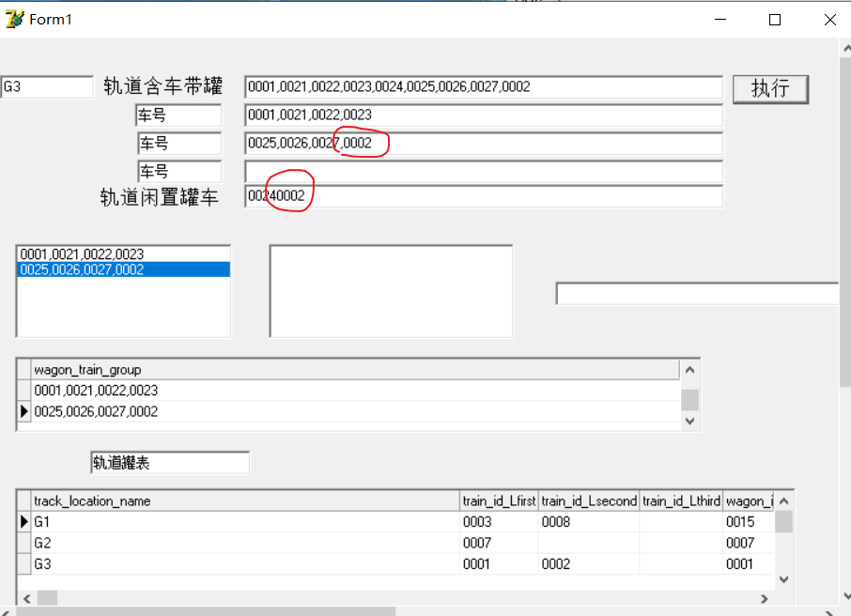The image size is (851, 616).
Task: Click row indicator arrow beside G1
Action: point(23,521)
